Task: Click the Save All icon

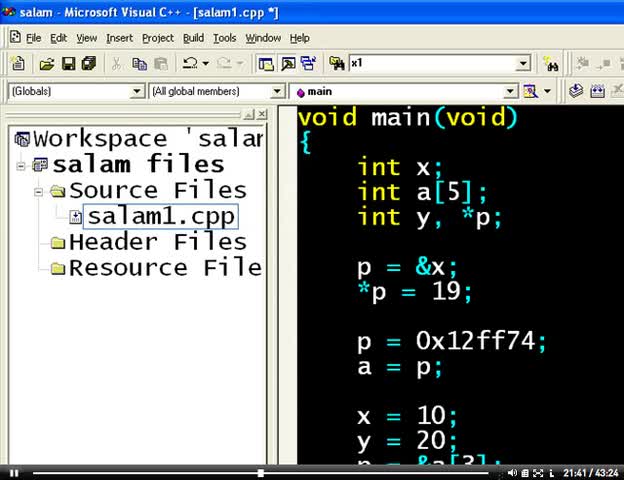Action: [89, 64]
